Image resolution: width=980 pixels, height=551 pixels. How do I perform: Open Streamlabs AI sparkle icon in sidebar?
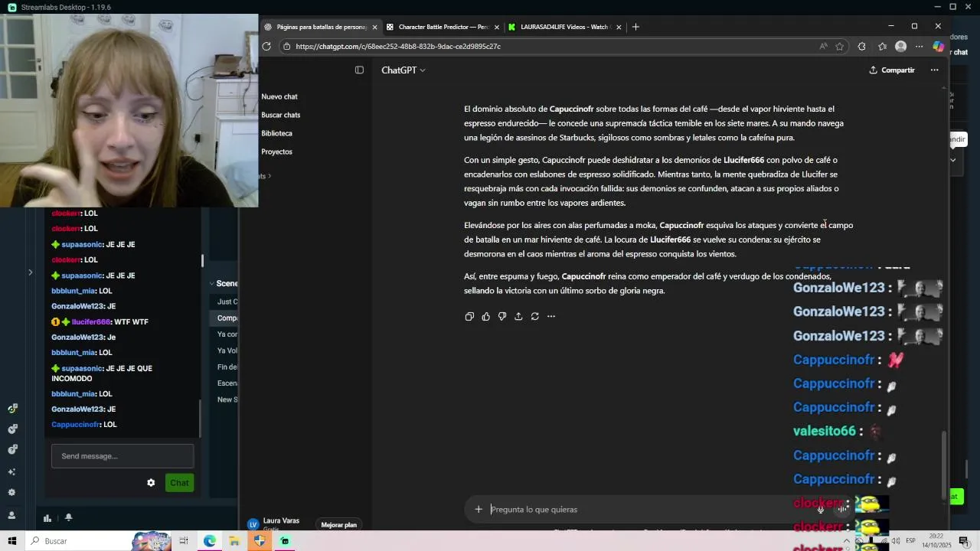coord(12,471)
